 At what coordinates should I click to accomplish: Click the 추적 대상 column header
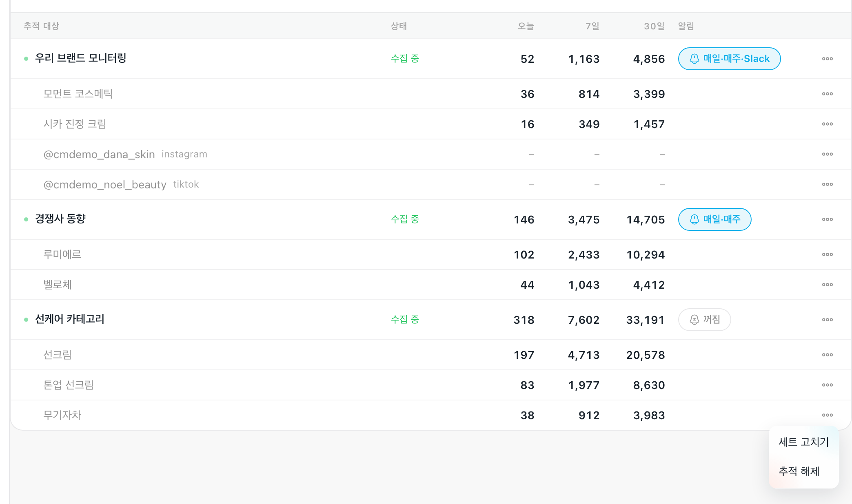41,26
